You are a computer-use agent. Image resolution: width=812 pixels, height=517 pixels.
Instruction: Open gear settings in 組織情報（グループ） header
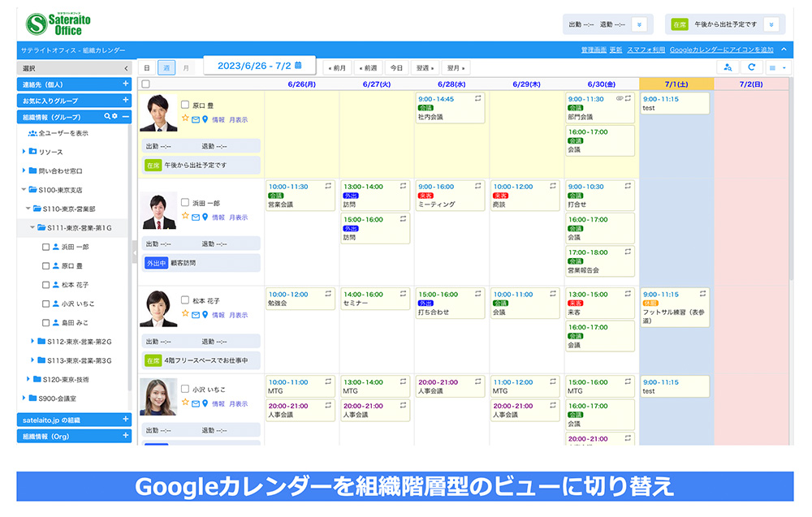click(114, 116)
